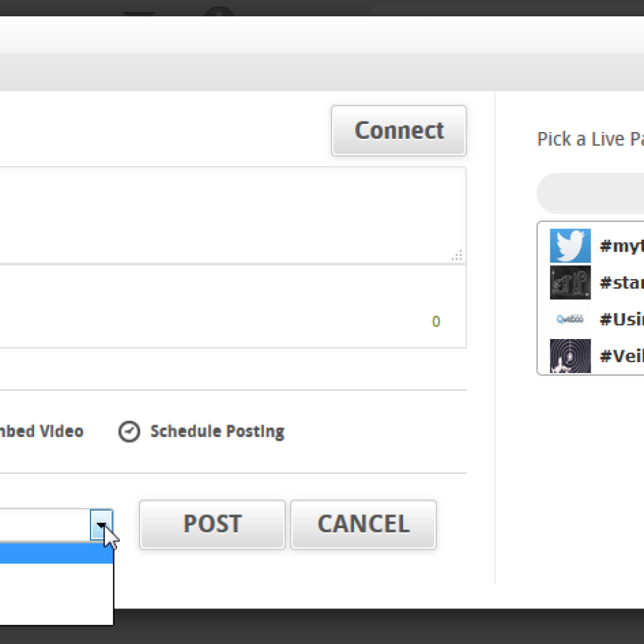The image size is (644, 644).
Task: Select the highlighted blue dropdown option
Action: (56, 553)
